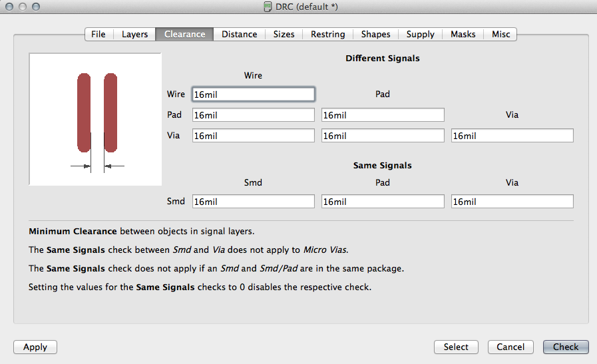The image size is (597, 364).
Task: Minimize the DRC window
Action: pyautogui.click(x=23, y=7)
